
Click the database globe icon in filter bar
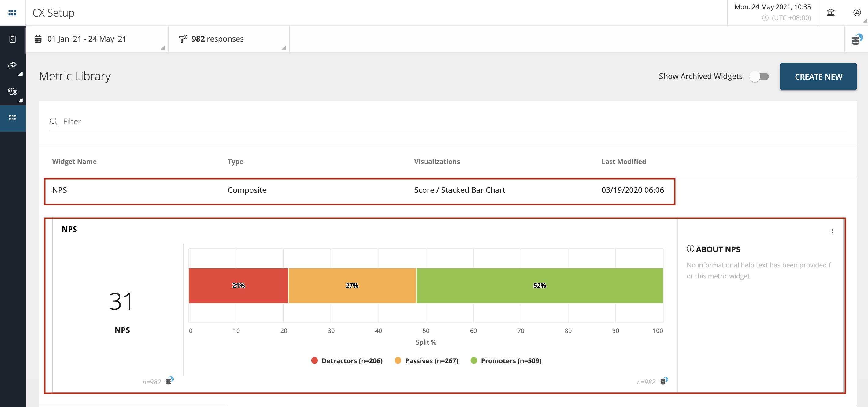(857, 39)
